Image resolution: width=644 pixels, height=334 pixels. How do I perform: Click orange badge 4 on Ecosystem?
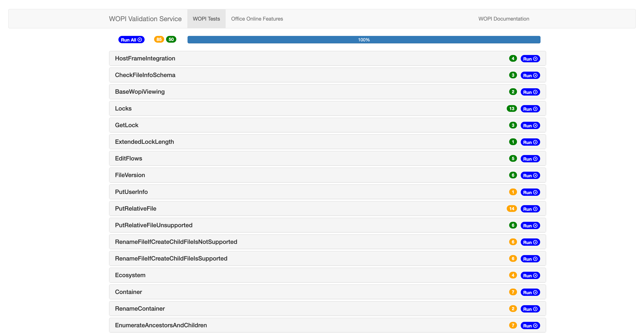(513, 275)
